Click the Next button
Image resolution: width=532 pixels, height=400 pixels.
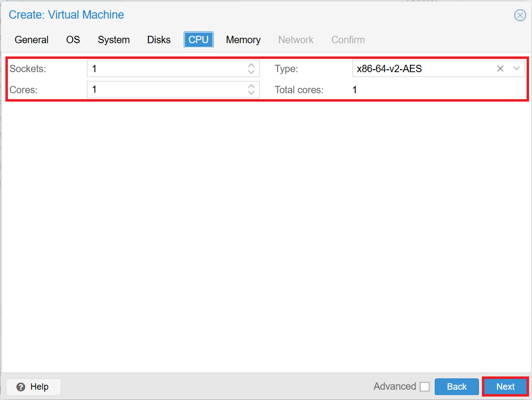pyautogui.click(x=505, y=386)
